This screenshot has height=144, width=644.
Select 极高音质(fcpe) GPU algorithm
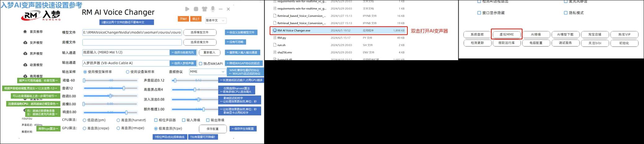[x=156, y=129]
